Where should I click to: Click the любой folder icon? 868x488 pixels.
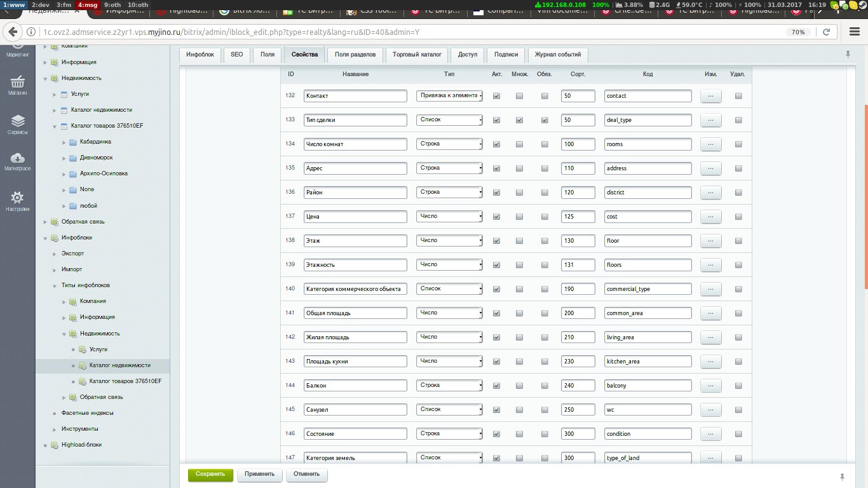tap(73, 206)
